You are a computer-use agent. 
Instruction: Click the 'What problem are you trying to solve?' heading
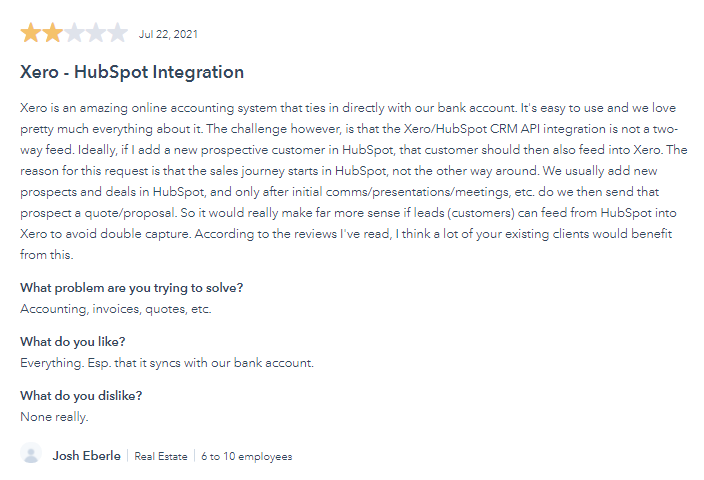[x=132, y=288]
